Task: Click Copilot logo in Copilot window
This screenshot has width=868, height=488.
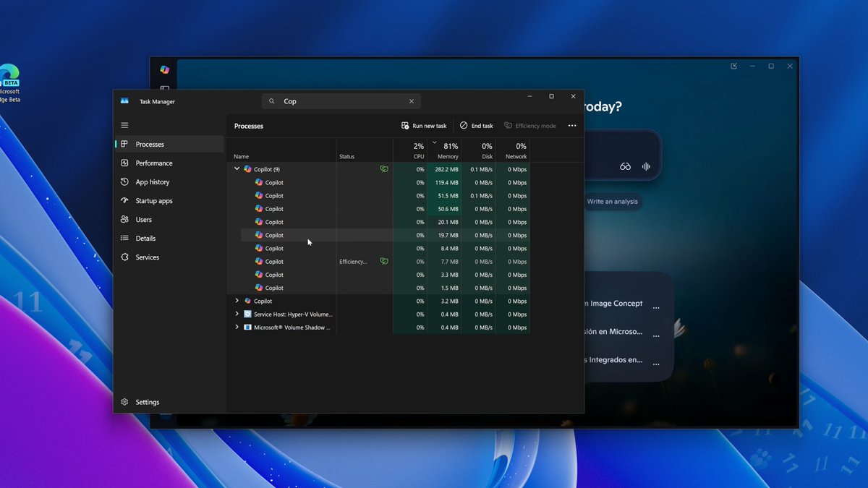Action: (164, 69)
